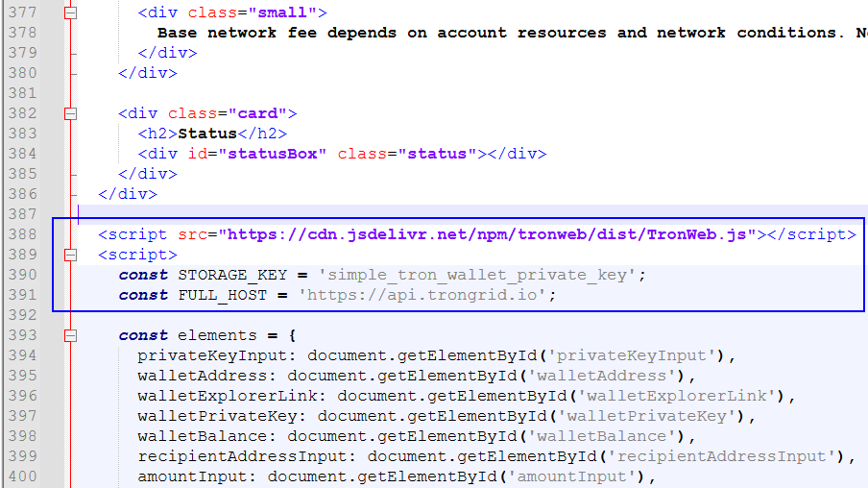Click the "card" class value
The height and width of the screenshot is (488, 868).
point(257,113)
